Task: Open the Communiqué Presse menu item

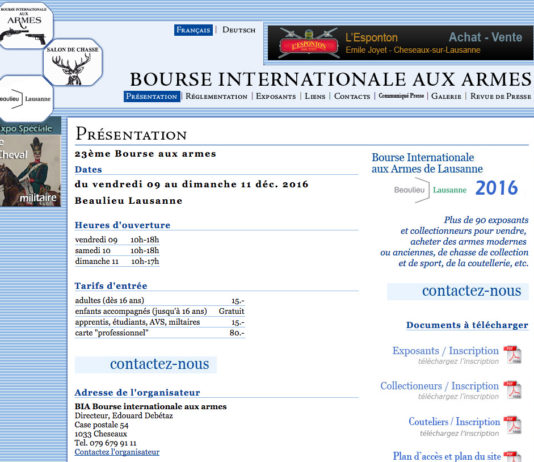Action: point(401,96)
